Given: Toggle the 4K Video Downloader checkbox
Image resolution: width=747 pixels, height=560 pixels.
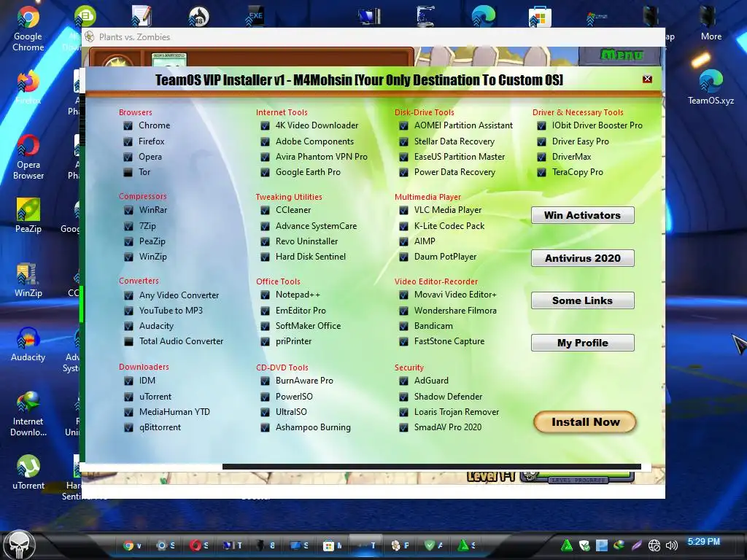Looking at the screenshot, I should [265, 126].
